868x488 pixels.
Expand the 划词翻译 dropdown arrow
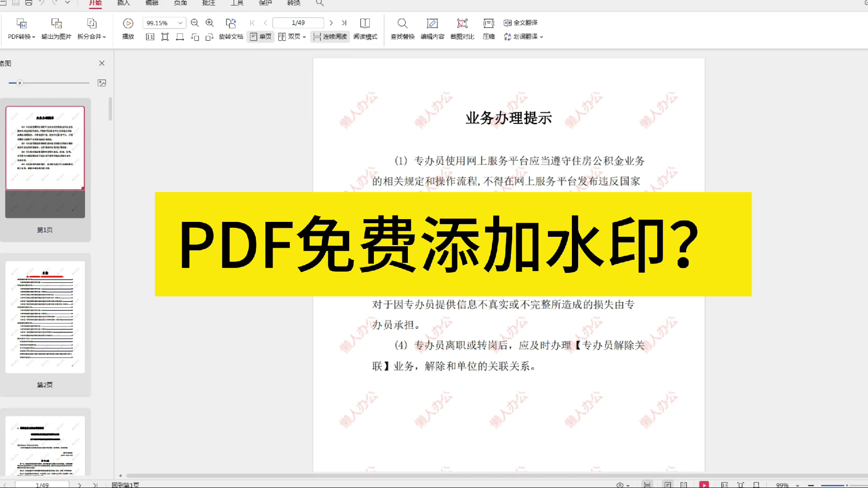pyautogui.click(x=542, y=37)
